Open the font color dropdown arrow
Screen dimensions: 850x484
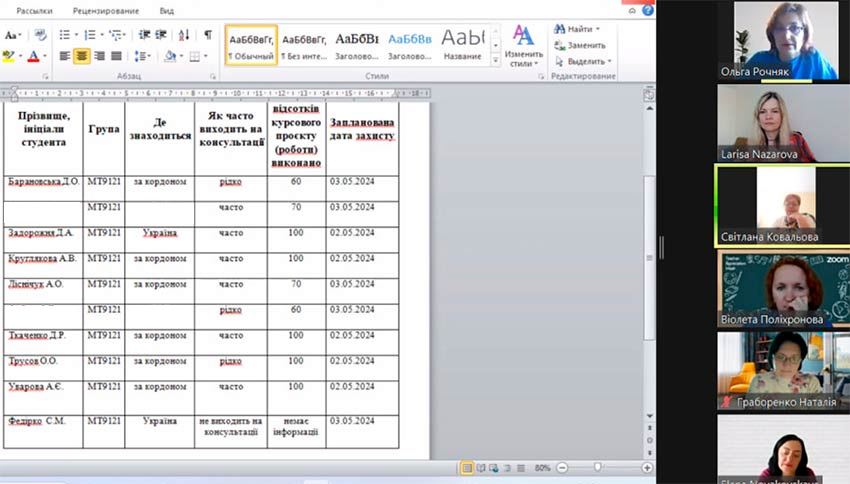pos(44,56)
